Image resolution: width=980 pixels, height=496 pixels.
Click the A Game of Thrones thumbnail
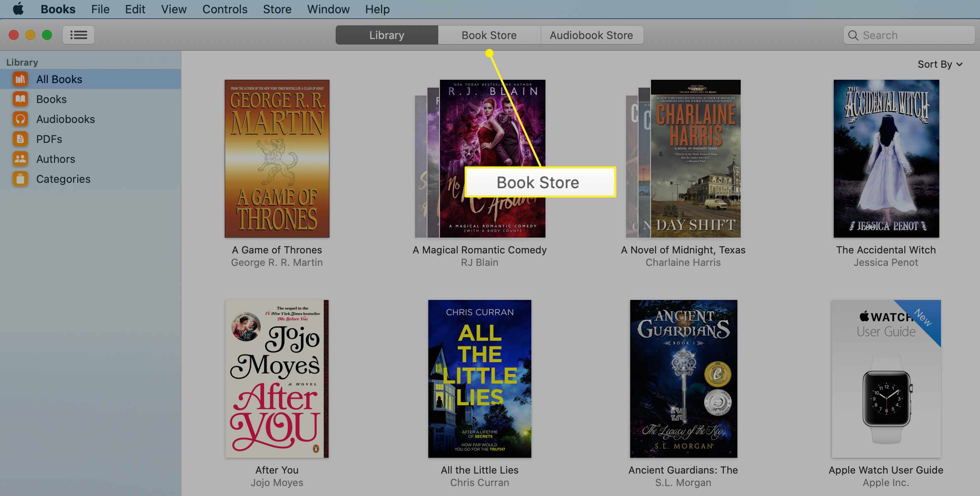click(277, 159)
